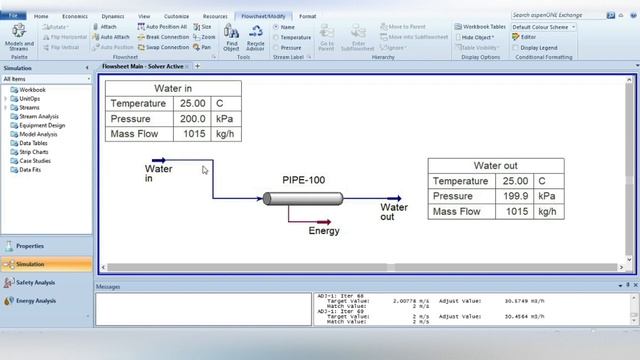Select Flowsheet Main tab
Viewport: 640px width, 360px height.
tap(142, 66)
